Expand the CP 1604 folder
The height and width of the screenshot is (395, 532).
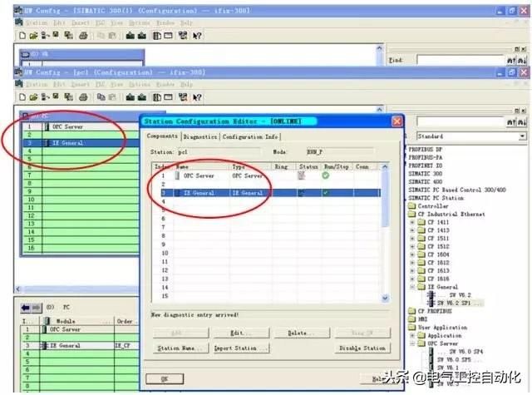412,254
